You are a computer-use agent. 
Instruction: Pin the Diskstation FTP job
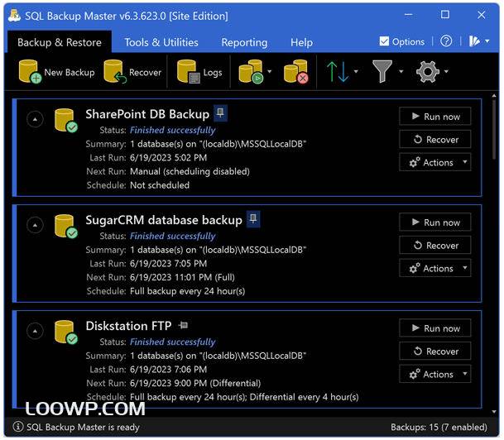[184, 325]
